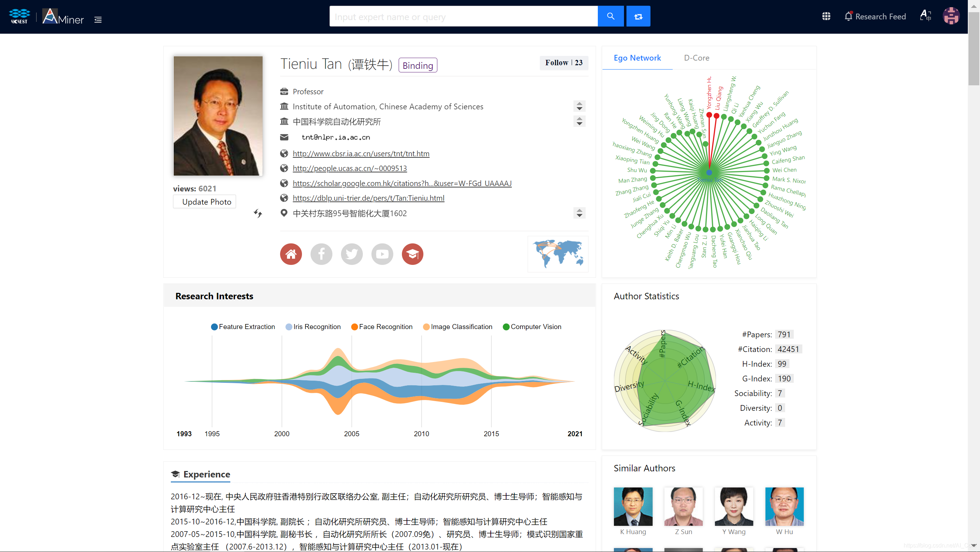The width and height of the screenshot is (980, 552).
Task: Click the AMiner logo
Action: (63, 17)
